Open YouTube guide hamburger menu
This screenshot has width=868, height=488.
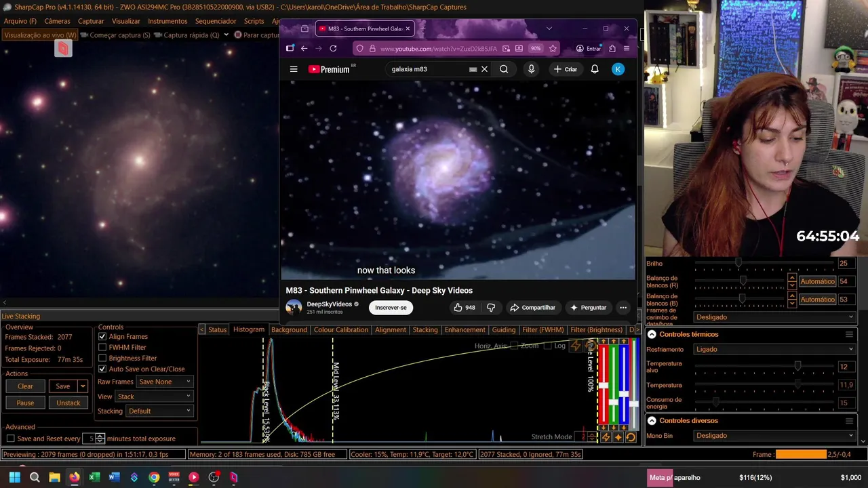point(294,69)
